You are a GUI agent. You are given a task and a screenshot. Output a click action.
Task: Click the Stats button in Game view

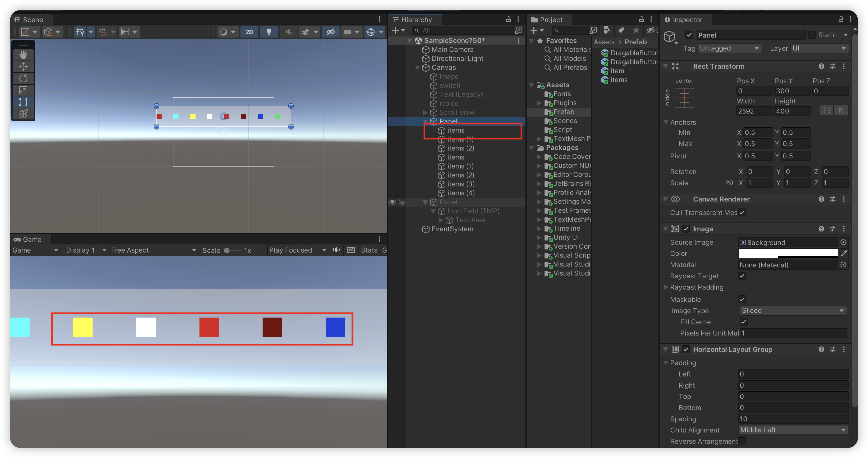point(369,250)
